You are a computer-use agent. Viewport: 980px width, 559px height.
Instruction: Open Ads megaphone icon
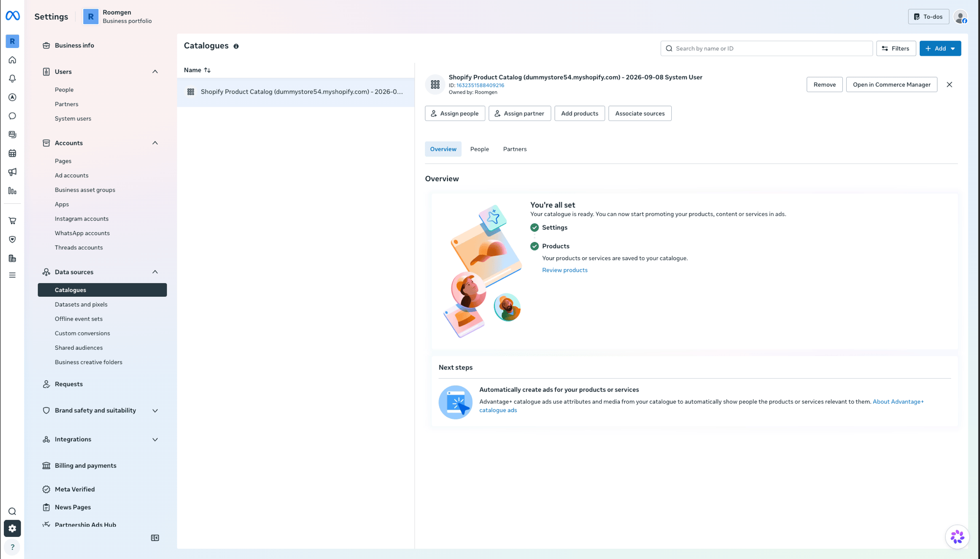coord(12,172)
